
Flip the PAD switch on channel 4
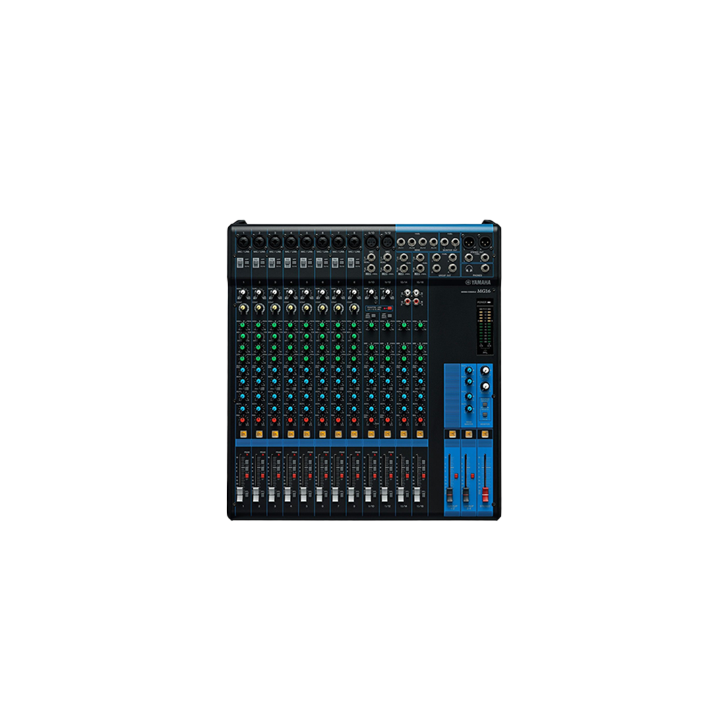pos(288,264)
